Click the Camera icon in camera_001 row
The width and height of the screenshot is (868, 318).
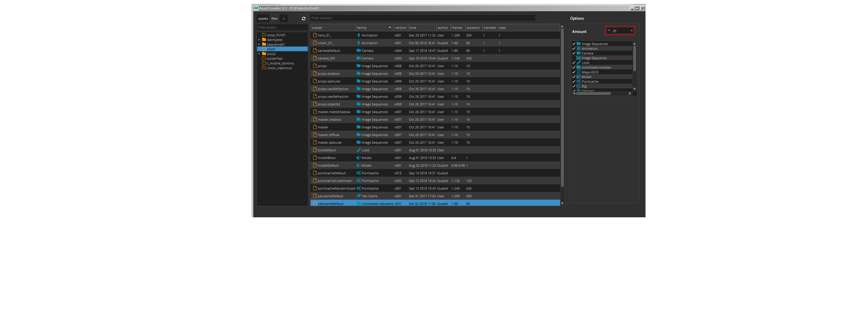359,58
